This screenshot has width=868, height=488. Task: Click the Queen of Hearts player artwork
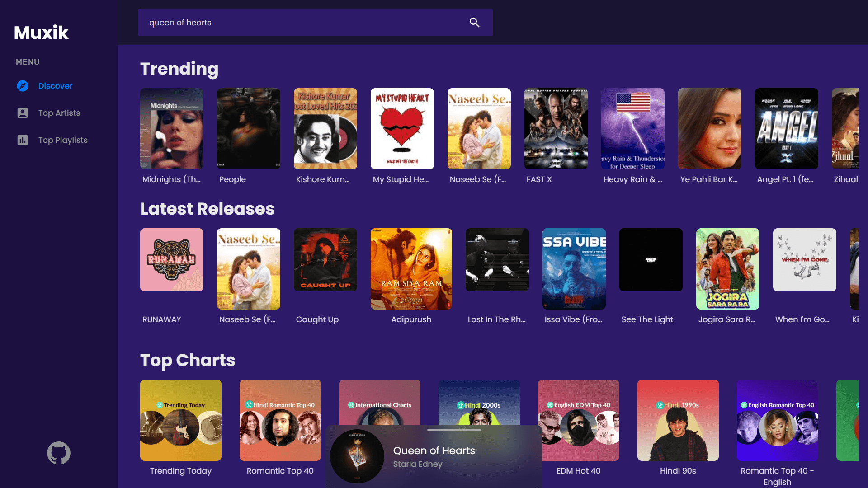(x=357, y=456)
